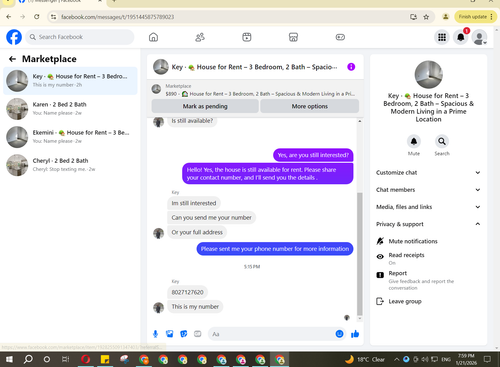Open the Karen 2 Bed 2 Bath conversation

point(70,109)
